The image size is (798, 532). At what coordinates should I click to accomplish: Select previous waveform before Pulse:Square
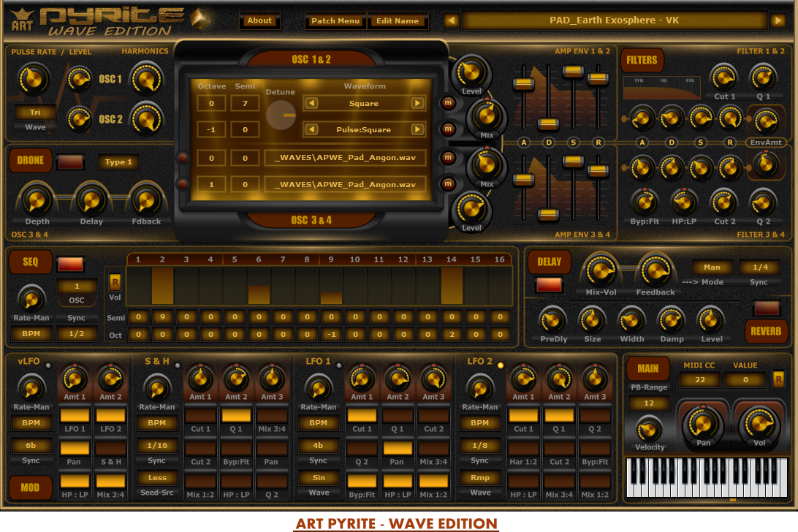point(311,130)
